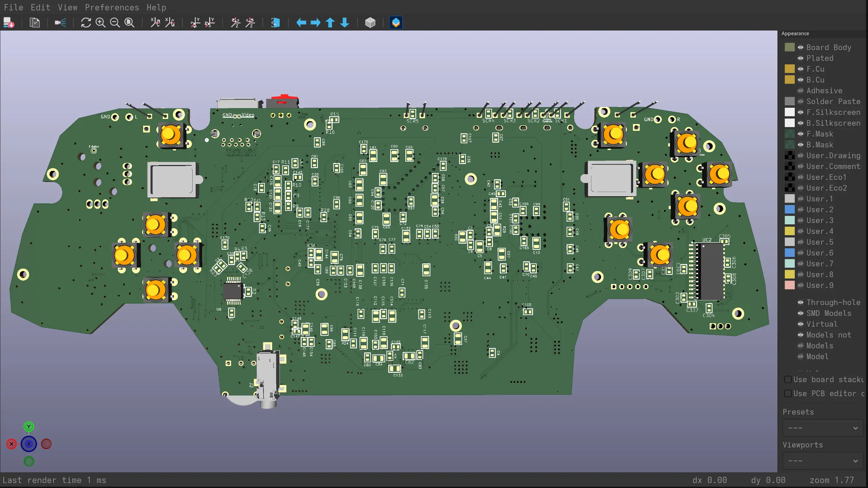The width and height of the screenshot is (868, 488).
Task: Hide the F.Silkscreen layer eye
Action: tap(801, 112)
